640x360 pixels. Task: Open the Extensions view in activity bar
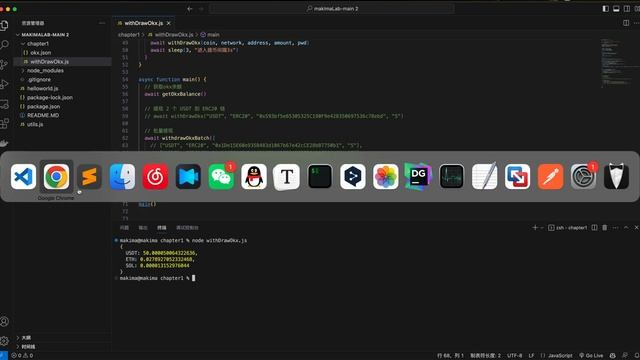click(4, 123)
